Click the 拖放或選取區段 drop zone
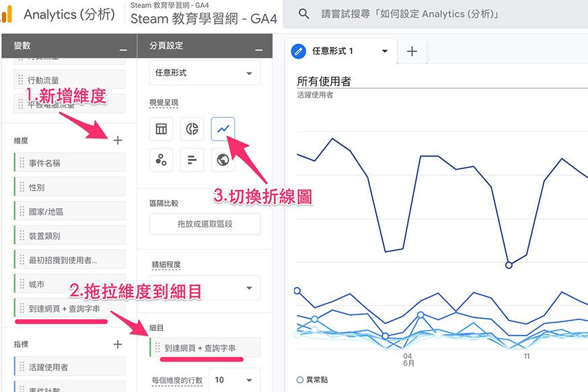 pyautogui.click(x=205, y=224)
